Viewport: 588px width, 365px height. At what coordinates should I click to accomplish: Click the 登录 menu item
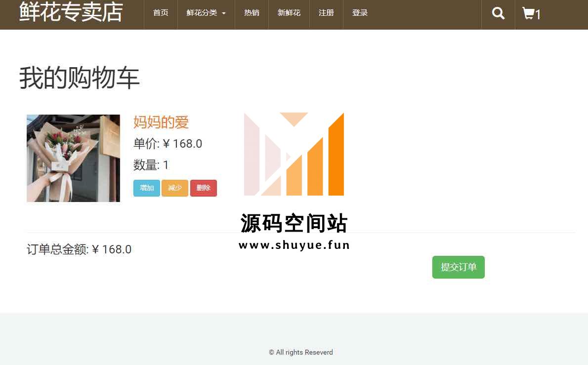(x=360, y=13)
